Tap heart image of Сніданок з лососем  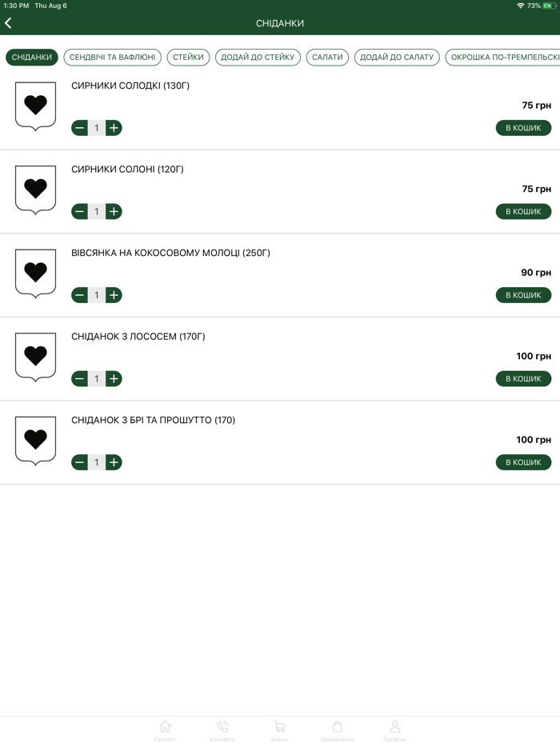tap(36, 357)
